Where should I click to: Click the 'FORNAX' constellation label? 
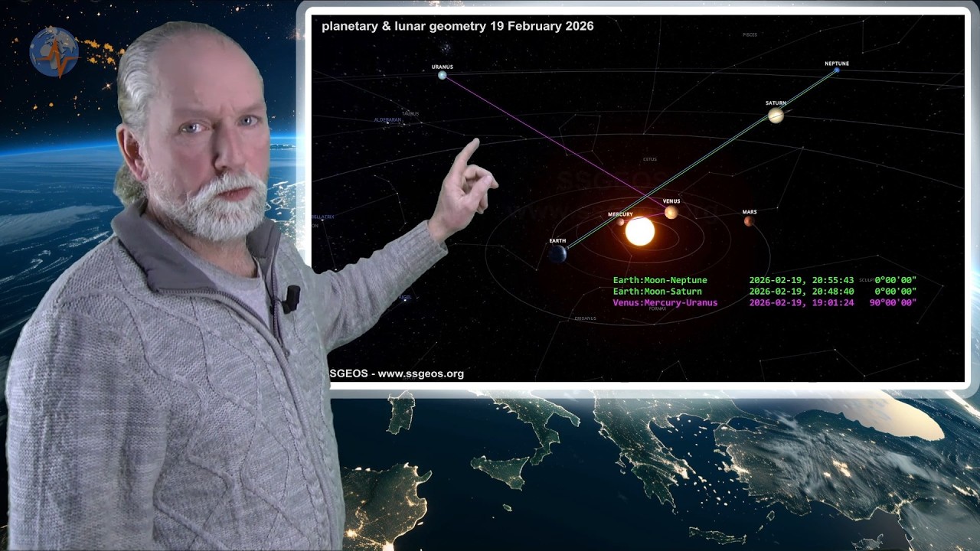[x=657, y=308]
